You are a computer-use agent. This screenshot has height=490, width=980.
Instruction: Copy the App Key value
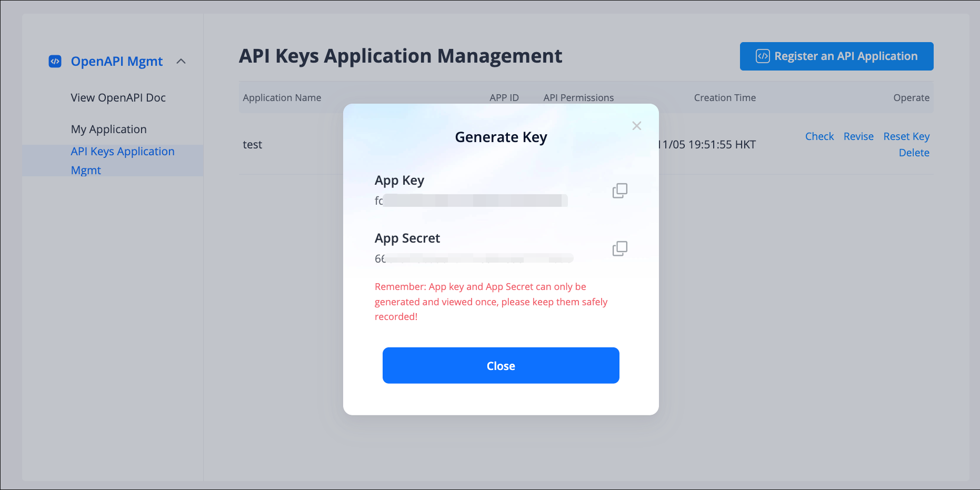(619, 191)
